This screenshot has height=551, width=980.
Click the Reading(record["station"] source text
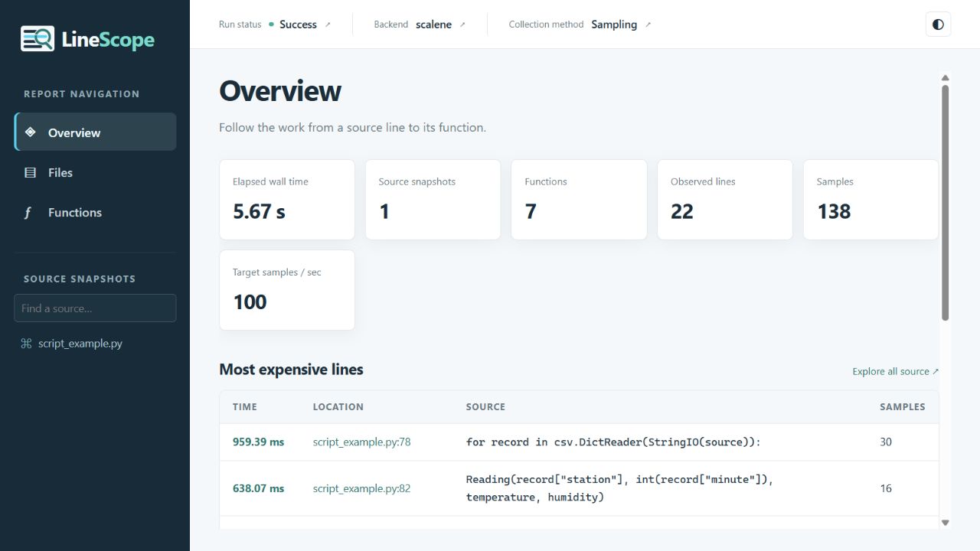click(x=619, y=488)
